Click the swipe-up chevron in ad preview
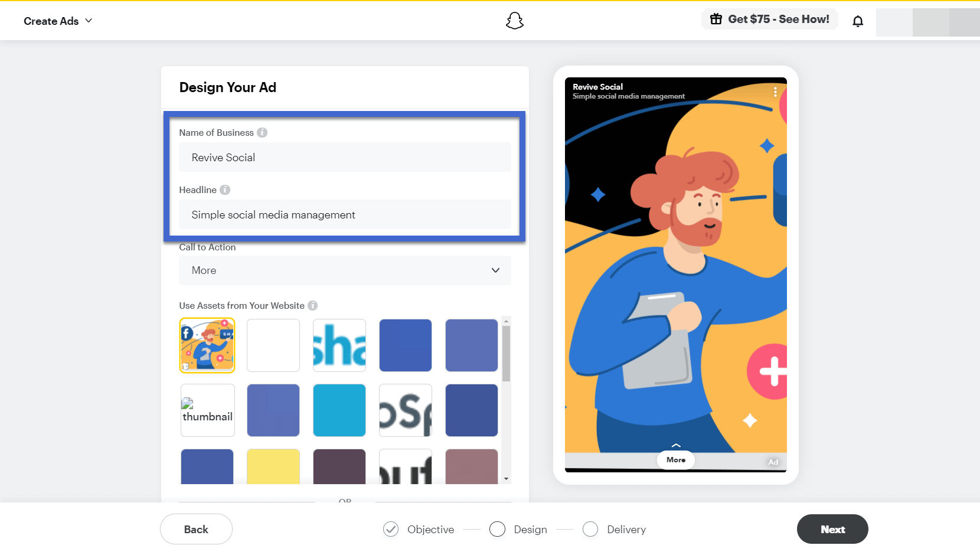 [x=676, y=445]
